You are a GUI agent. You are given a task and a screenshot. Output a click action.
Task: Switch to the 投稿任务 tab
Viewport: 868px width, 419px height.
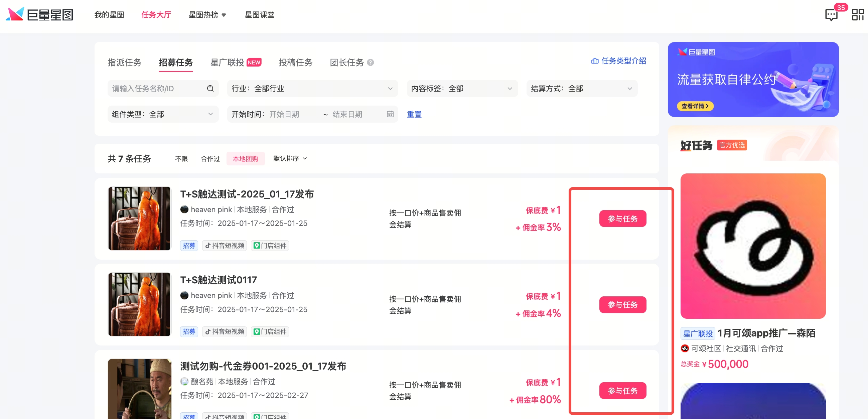(295, 62)
